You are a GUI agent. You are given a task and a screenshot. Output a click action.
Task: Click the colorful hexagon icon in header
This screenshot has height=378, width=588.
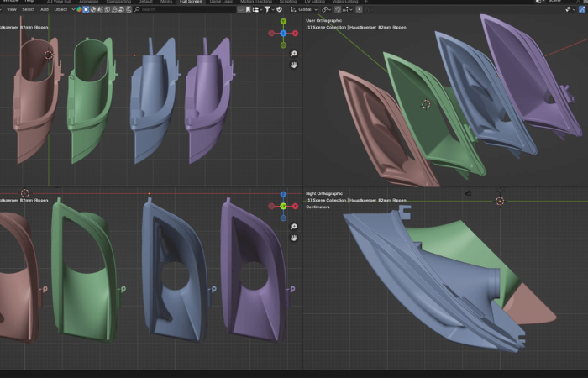pos(80,9)
